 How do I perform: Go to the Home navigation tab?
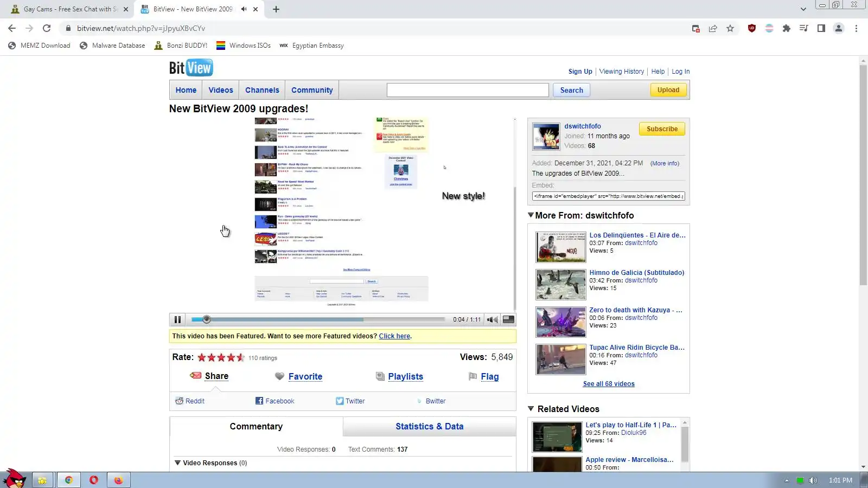click(x=186, y=90)
